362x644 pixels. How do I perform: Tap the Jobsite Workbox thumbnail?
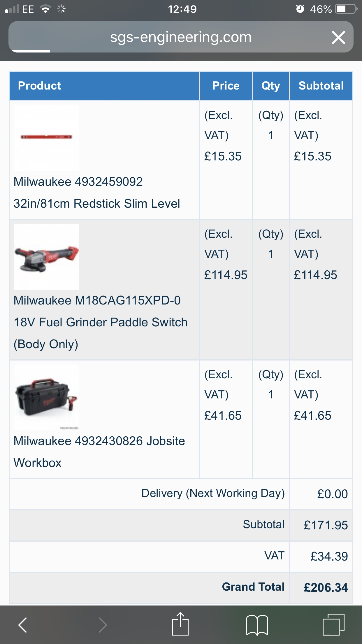tap(47, 398)
